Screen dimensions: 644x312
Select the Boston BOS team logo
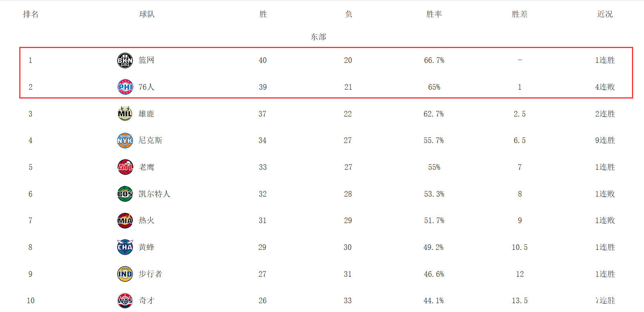pyautogui.click(x=125, y=194)
